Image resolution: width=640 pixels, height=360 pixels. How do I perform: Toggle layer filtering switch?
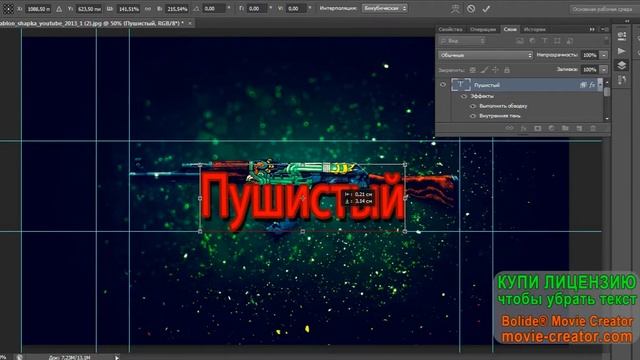(606, 40)
